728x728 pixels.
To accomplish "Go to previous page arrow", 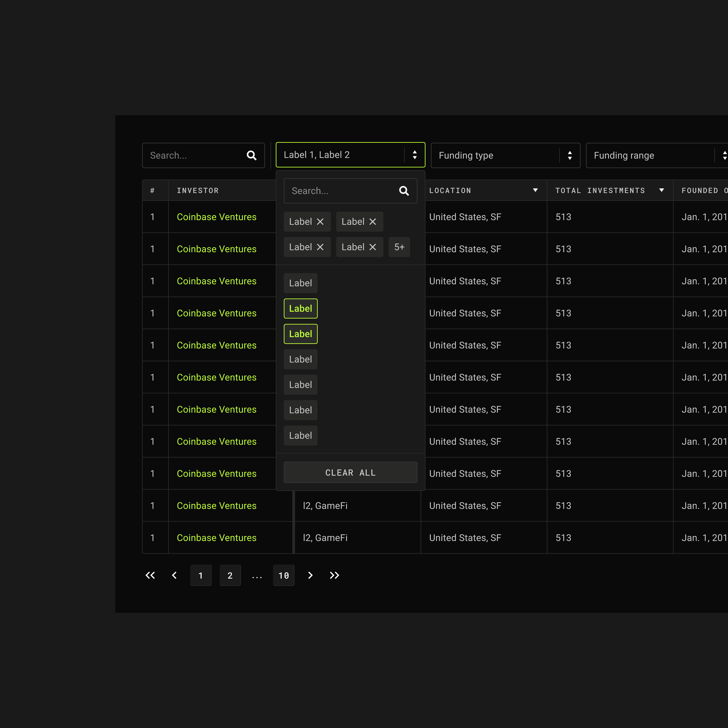I will [174, 575].
